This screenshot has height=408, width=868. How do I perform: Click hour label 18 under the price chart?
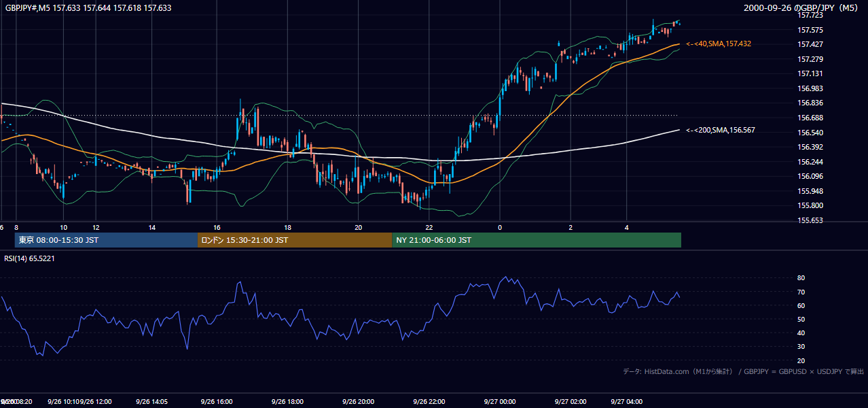287,227
